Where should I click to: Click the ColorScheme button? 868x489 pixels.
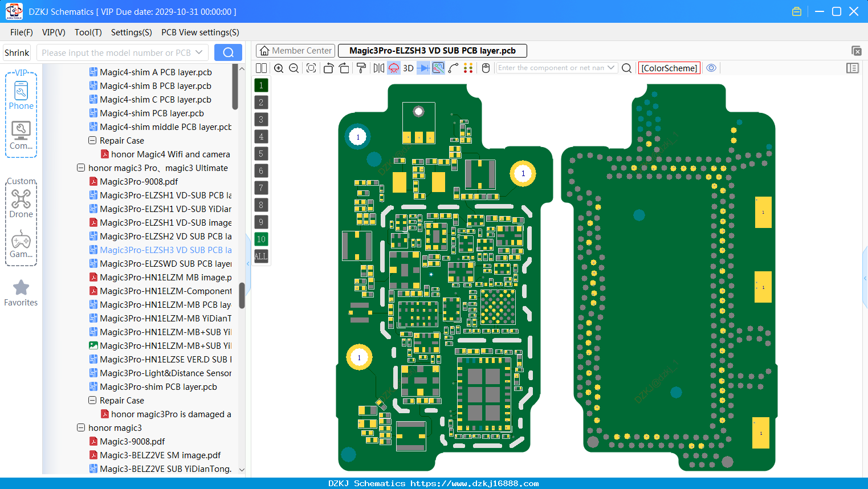tap(669, 68)
